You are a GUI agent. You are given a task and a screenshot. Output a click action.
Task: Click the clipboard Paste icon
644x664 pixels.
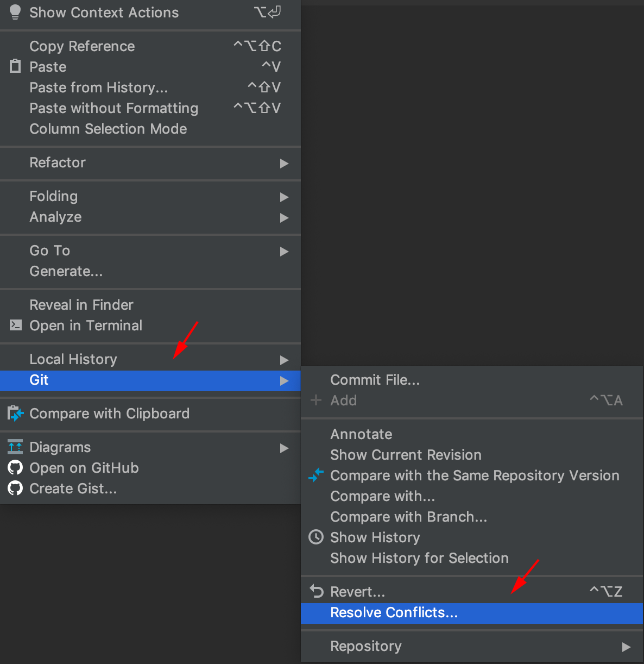tap(15, 66)
